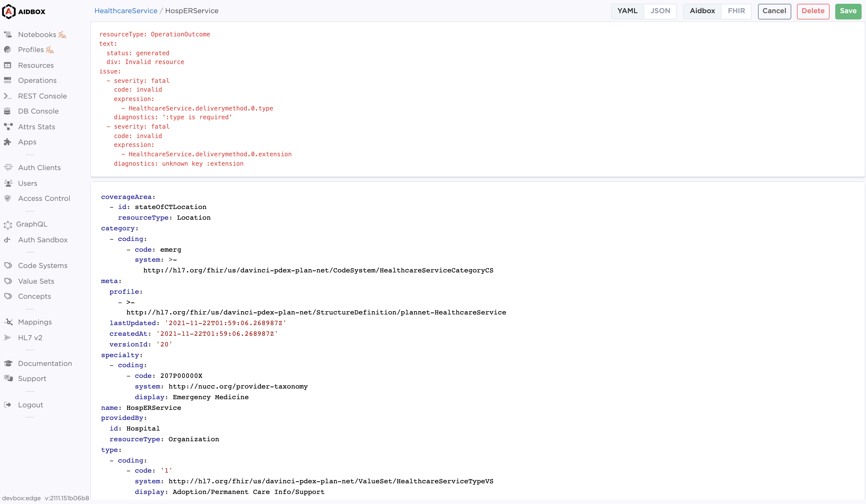Open the HL7 v2 section

click(30, 338)
